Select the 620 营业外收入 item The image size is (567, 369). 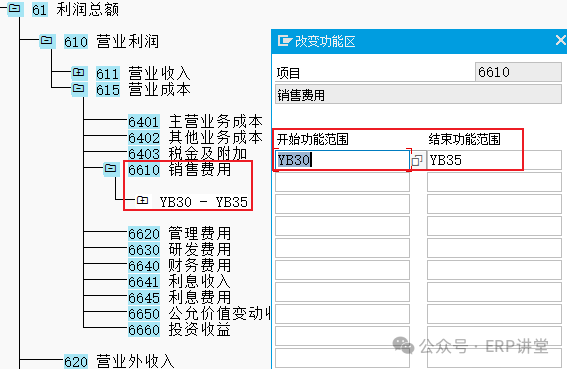[119, 361]
